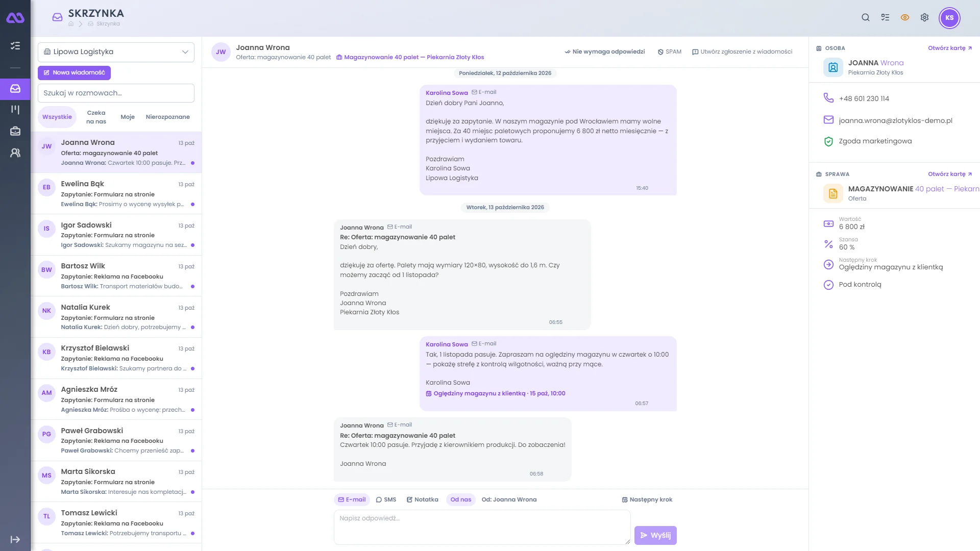Select the E-mail reply channel tab
This screenshot has height=551, width=980.
click(352, 499)
